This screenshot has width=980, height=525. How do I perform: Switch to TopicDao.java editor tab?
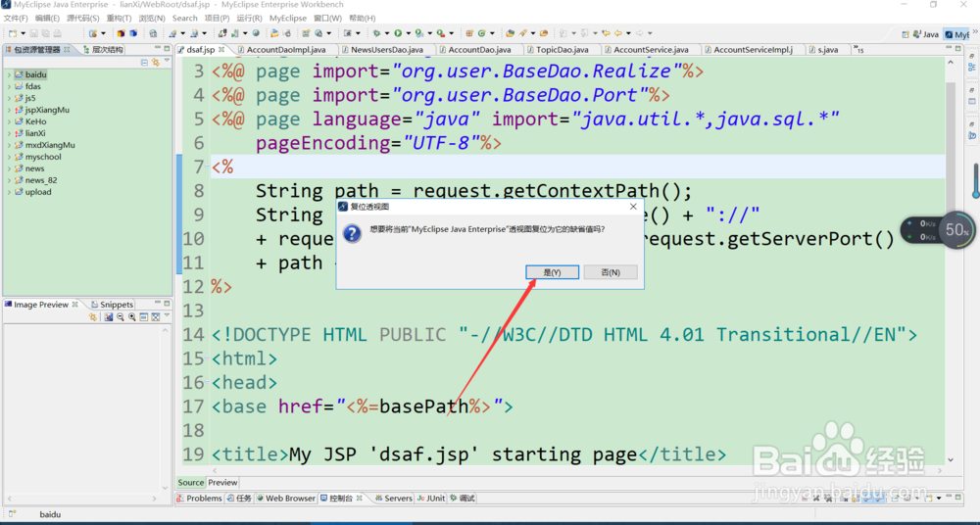coord(562,49)
